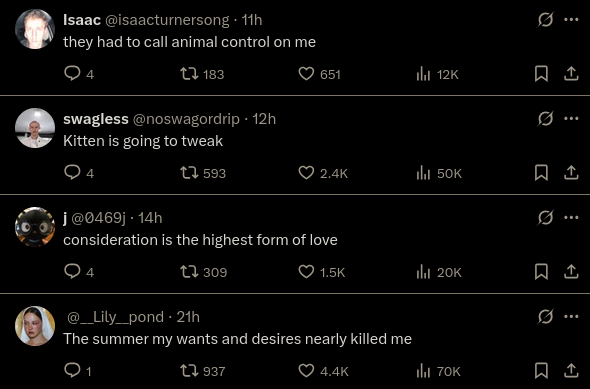Open the @isaacturnersong profile handle

(x=167, y=20)
